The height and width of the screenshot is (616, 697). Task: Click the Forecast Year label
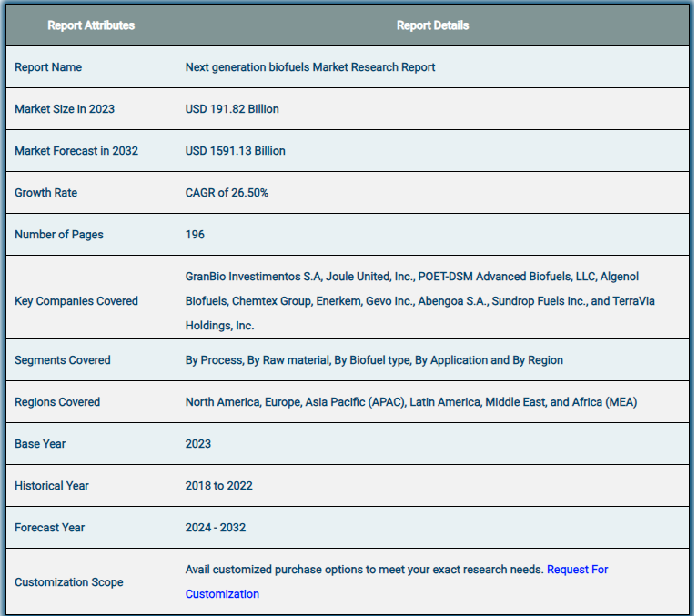click(x=49, y=527)
